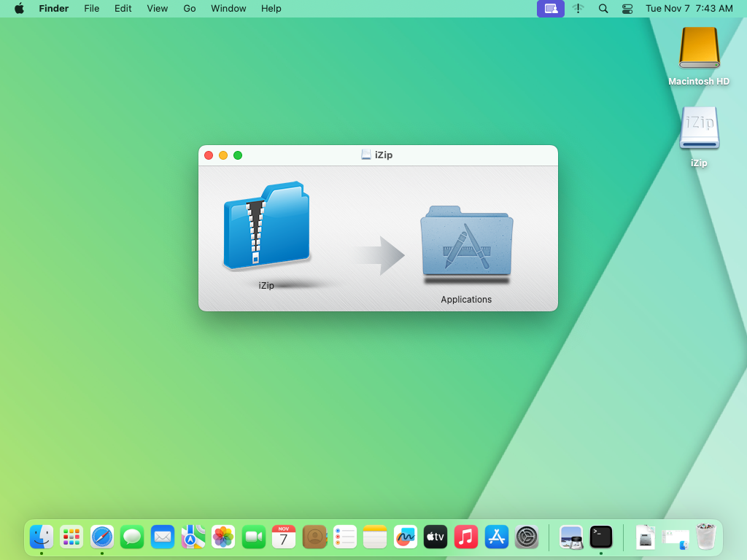Open the View menu
The width and height of the screenshot is (747, 560).
pos(158,9)
